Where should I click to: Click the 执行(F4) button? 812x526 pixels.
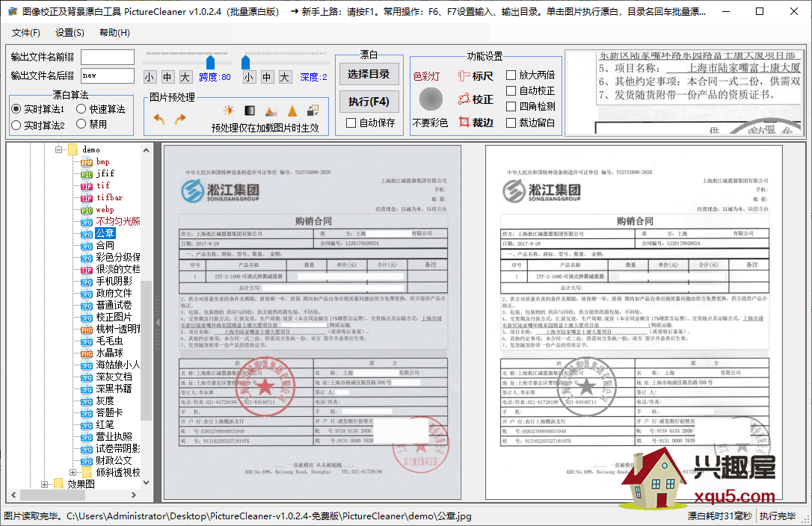[369, 102]
